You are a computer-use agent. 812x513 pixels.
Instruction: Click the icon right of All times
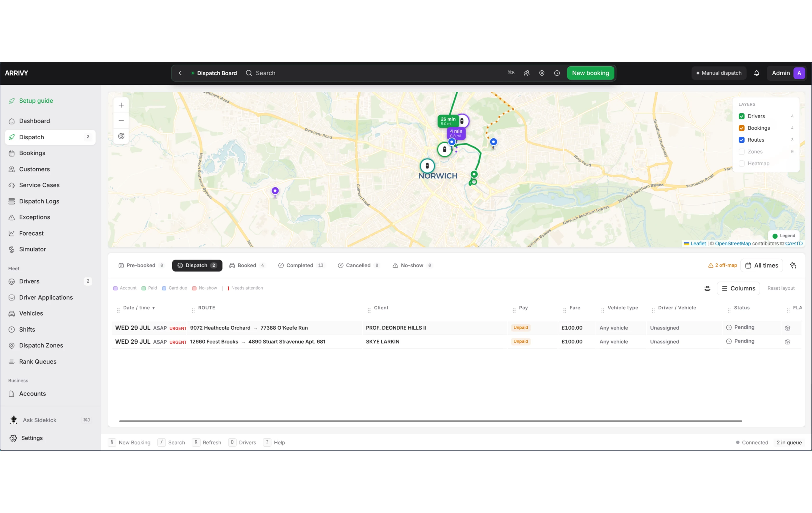tap(793, 265)
